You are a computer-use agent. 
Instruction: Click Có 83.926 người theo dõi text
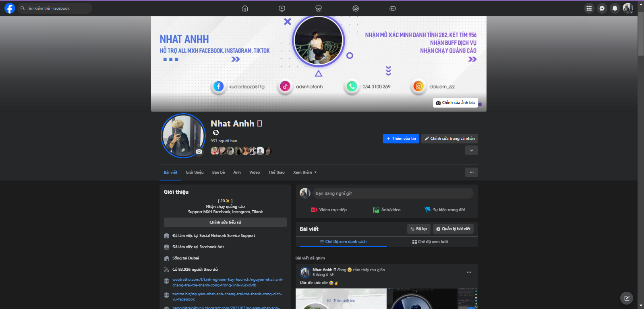pyautogui.click(x=195, y=270)
